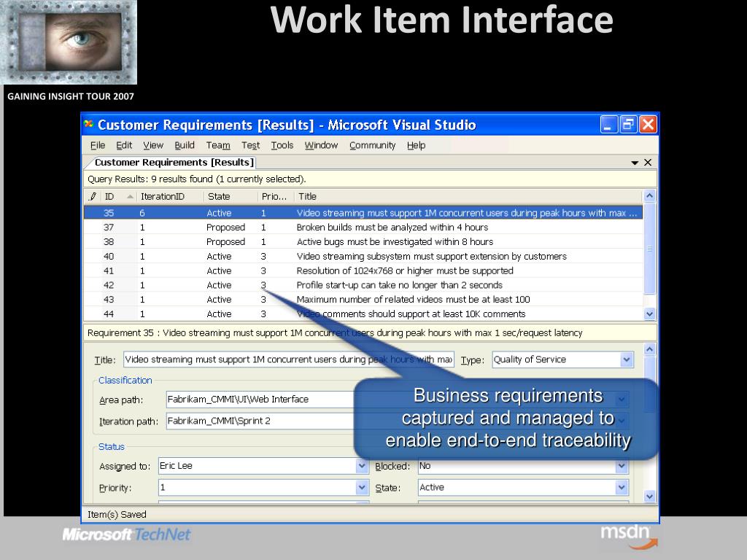Screen dimensions: 747x560
Task: Click the Requirement 35 header bar text
Action: (x=335, y=332)
